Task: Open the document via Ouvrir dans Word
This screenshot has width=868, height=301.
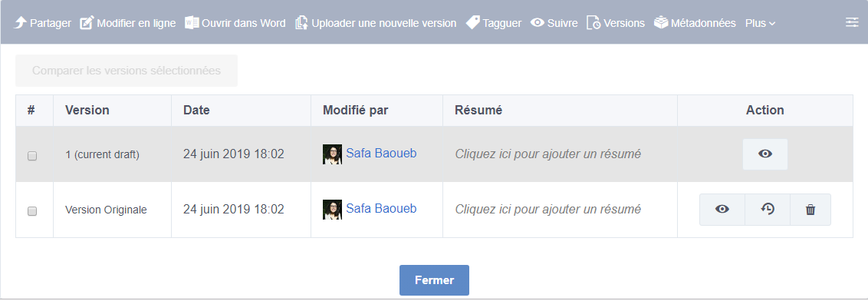Action: [235, 23]
